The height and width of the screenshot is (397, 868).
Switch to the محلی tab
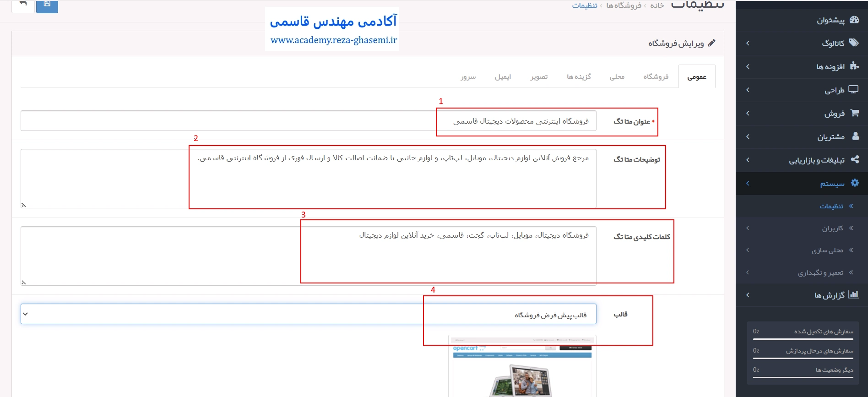[x=617, y=76]
